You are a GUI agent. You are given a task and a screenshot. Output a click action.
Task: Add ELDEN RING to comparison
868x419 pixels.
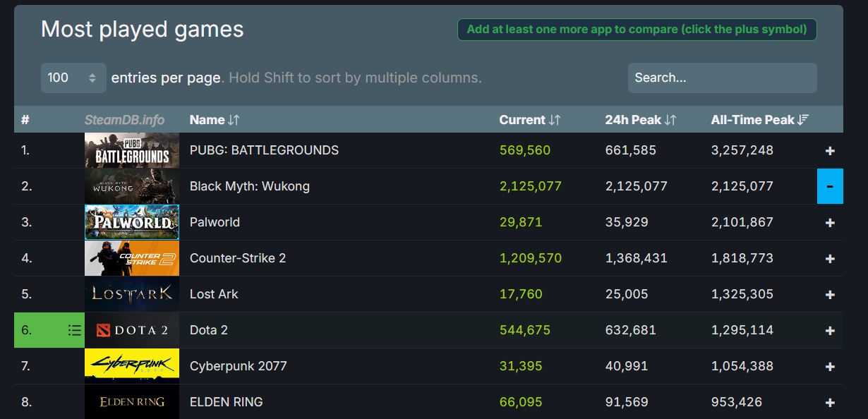[830, 401]
